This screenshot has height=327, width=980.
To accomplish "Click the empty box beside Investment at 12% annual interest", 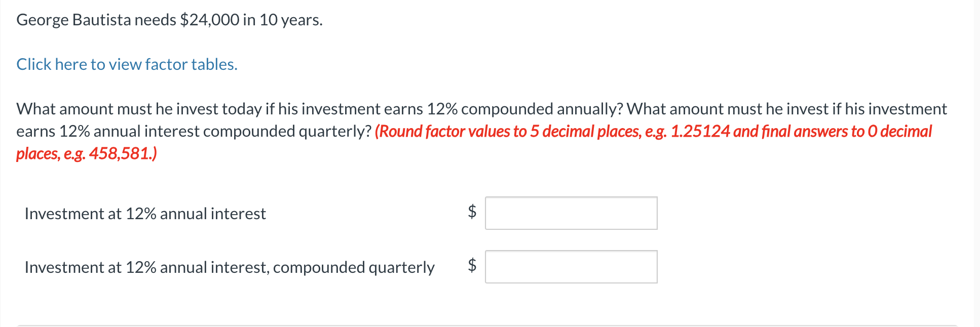I will 571,213.
